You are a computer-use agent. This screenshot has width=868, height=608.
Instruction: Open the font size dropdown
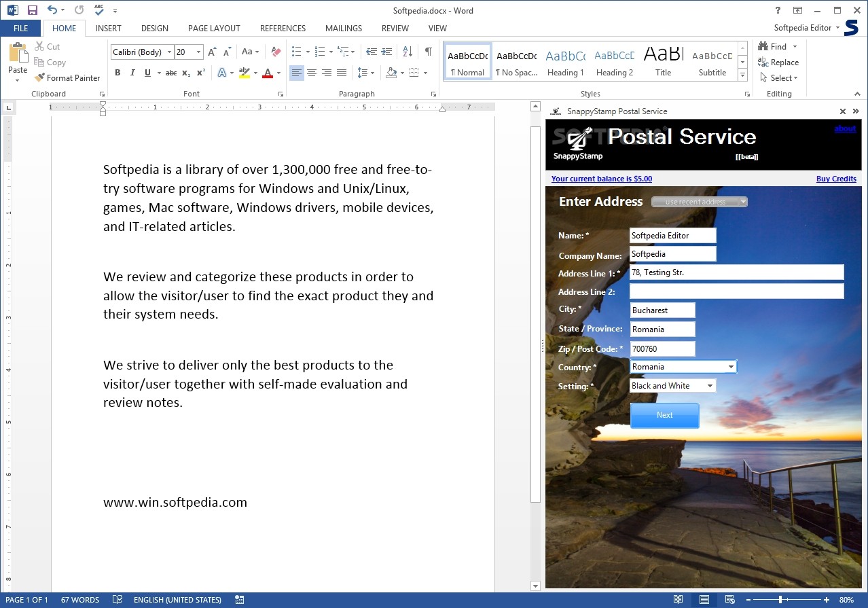tap(199, 52)
